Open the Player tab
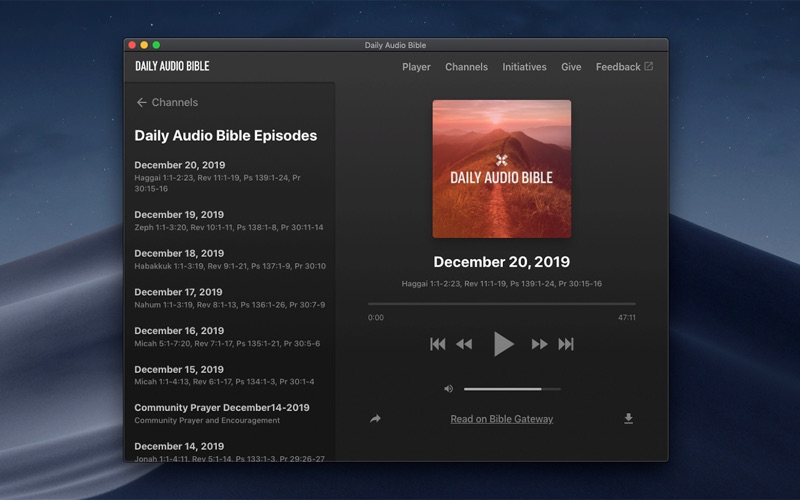Screen dimensions: 800x500 click(416, 67)
